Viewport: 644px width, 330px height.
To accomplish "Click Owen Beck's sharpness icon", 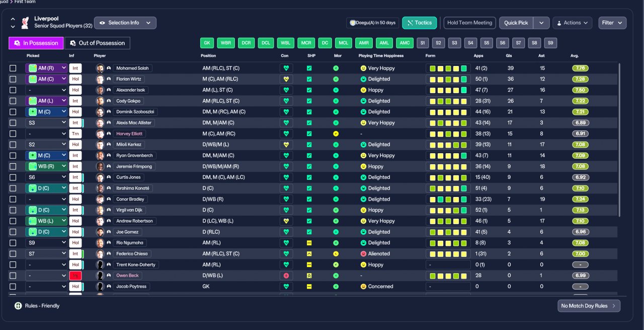I will click(x=309, y=276).
